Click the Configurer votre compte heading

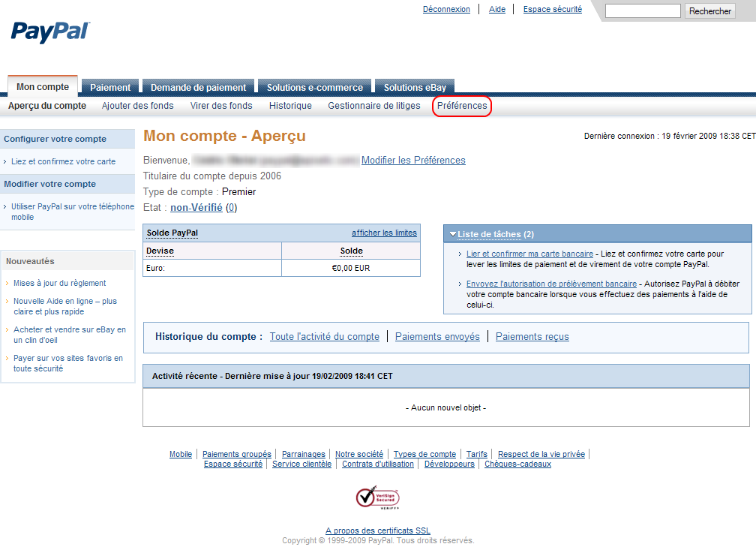pos(55,139)
